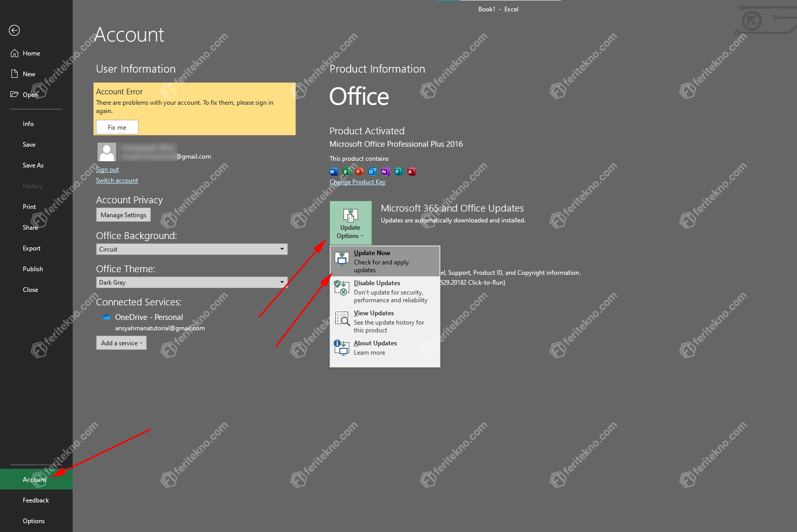This screenshot has width=797, height=532.
Task: Click the Word app icon
Action: pos(334,172)
